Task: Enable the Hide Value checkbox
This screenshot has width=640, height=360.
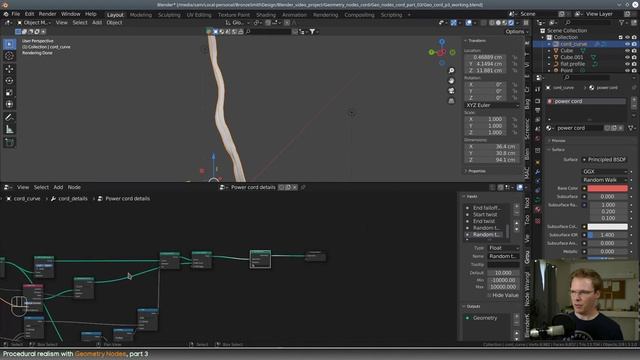Action: coord(489,295)
